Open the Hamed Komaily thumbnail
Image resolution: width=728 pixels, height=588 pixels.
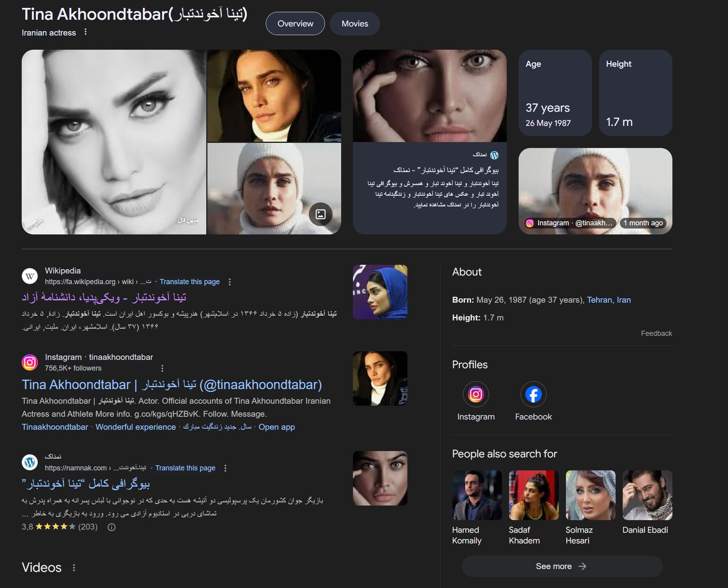pos(477,495)
